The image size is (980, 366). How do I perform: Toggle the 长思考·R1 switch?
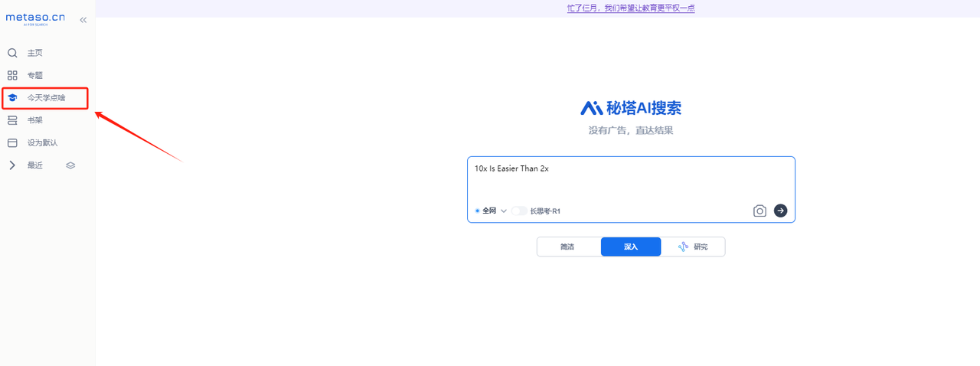pos(519,211)
